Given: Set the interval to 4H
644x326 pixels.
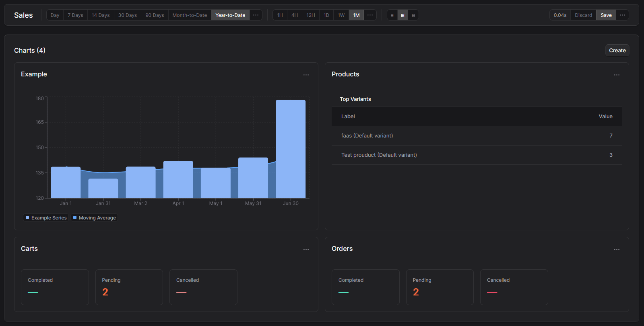Looking at the screenshot, I should coord(295,15).
